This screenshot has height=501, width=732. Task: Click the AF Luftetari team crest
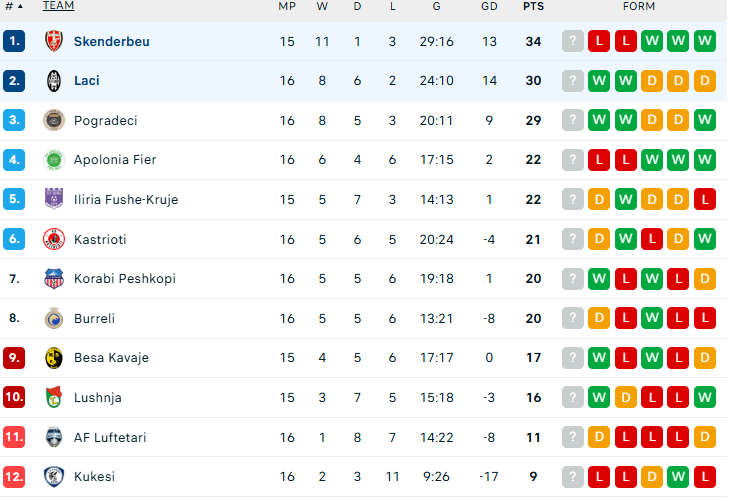pos(53,437)
